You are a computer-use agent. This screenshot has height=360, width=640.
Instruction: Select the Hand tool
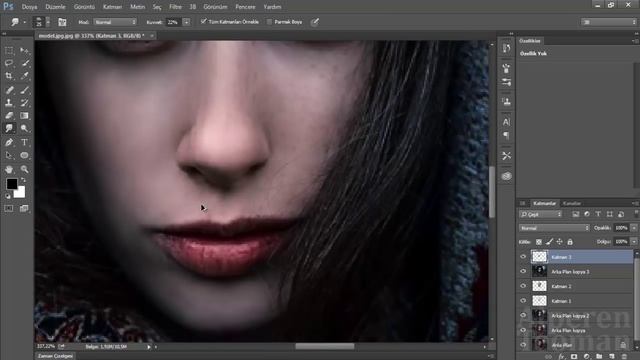(x=9, y=169)
